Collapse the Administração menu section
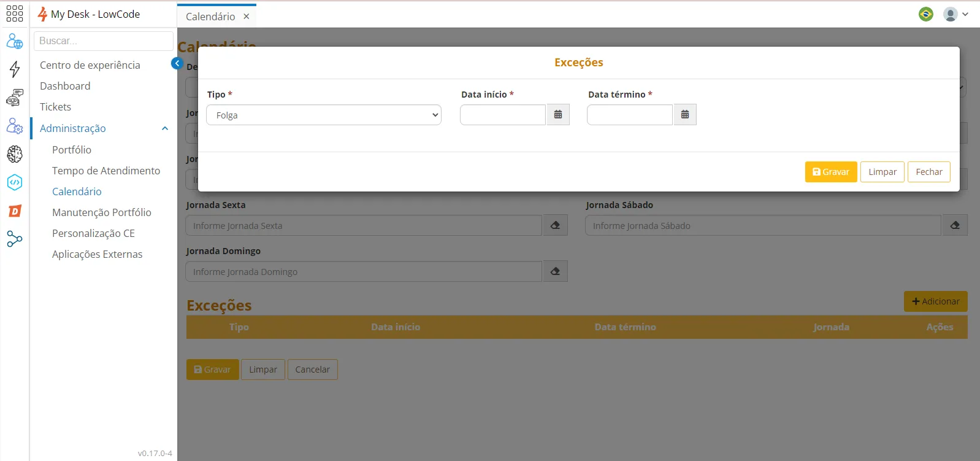The image size is (980, 461). 165,128
